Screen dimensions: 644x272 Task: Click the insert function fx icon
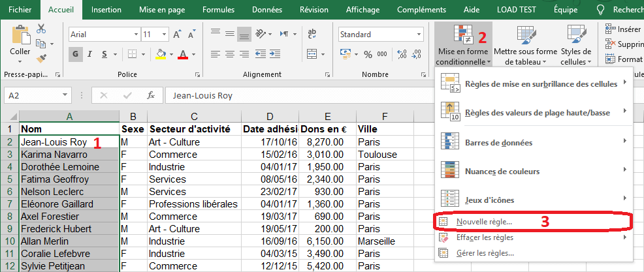151,96
